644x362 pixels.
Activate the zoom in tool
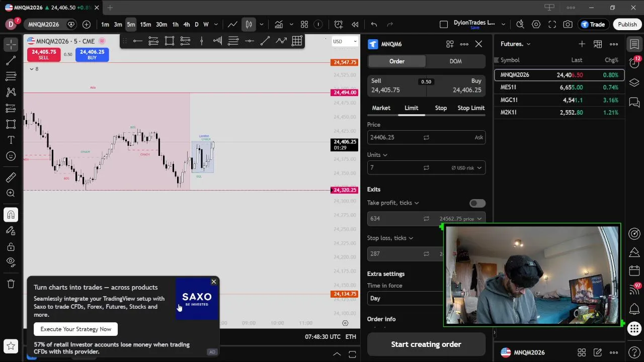(11, 193)
